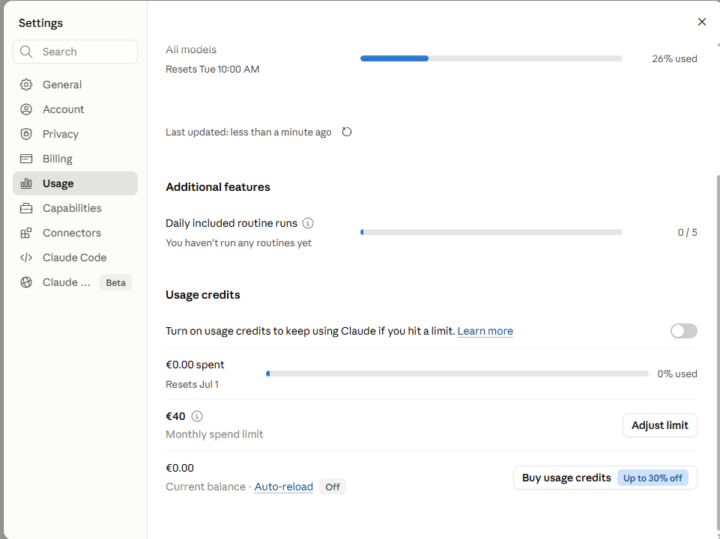Click the "Resets Tue 10:00 AM" text
Image resolution: width=720 pixels, height=539 pixels.
point(213,69)
